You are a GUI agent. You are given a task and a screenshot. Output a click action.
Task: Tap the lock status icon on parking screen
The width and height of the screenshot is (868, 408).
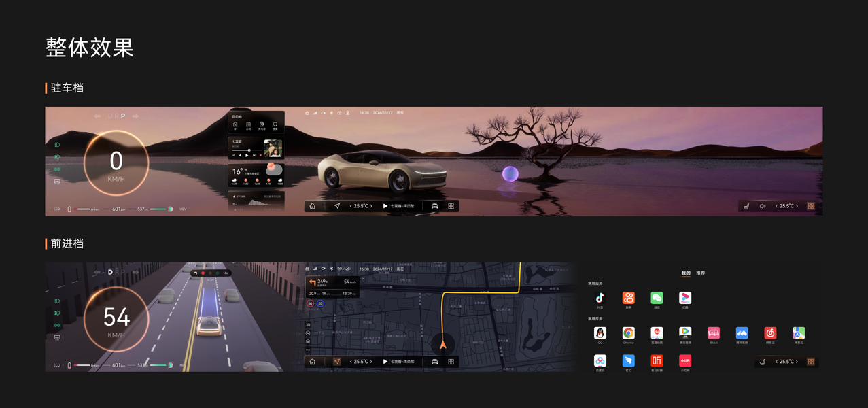[x=307, y=113]
